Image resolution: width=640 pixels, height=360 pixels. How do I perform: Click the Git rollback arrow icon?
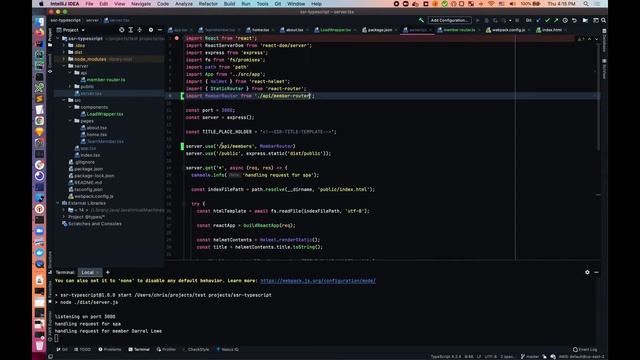(x=574, y=20)
